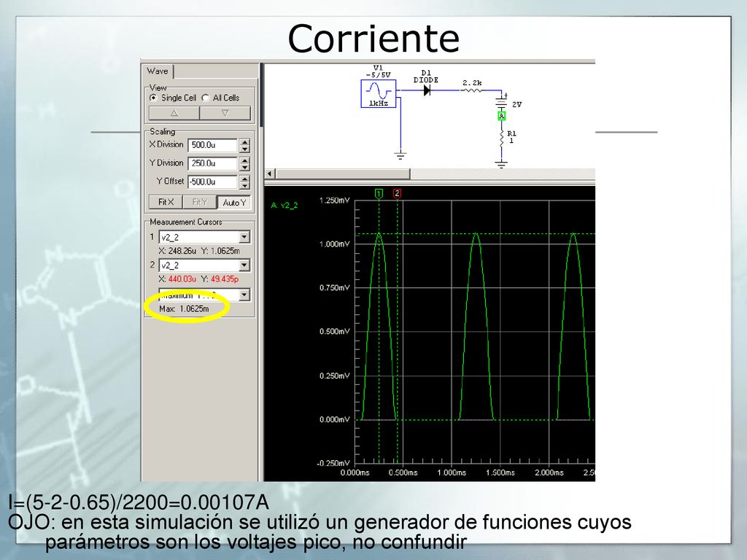
Task: Select red cursor 2 marker on graph
Action: (397, 193)
